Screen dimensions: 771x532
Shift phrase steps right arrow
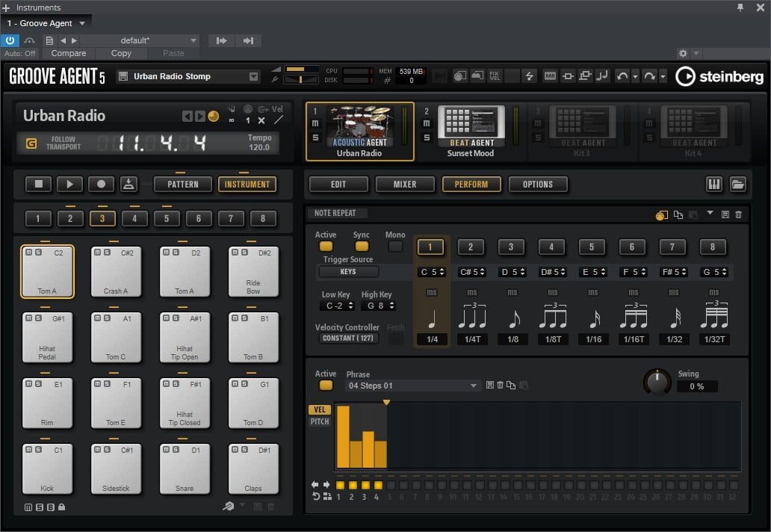(326, 485)
